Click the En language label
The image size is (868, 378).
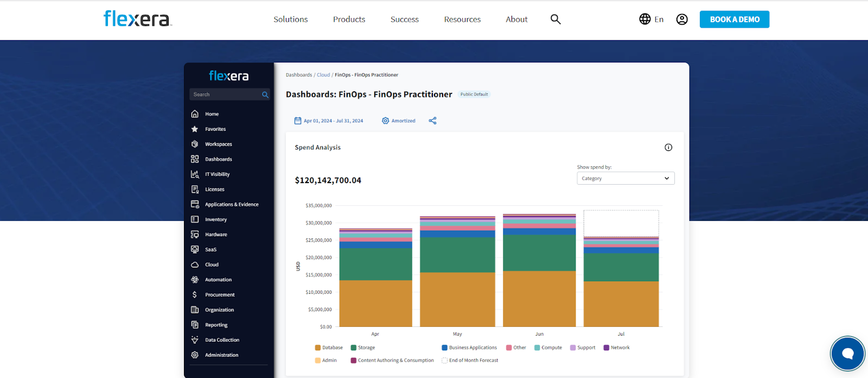659,20
